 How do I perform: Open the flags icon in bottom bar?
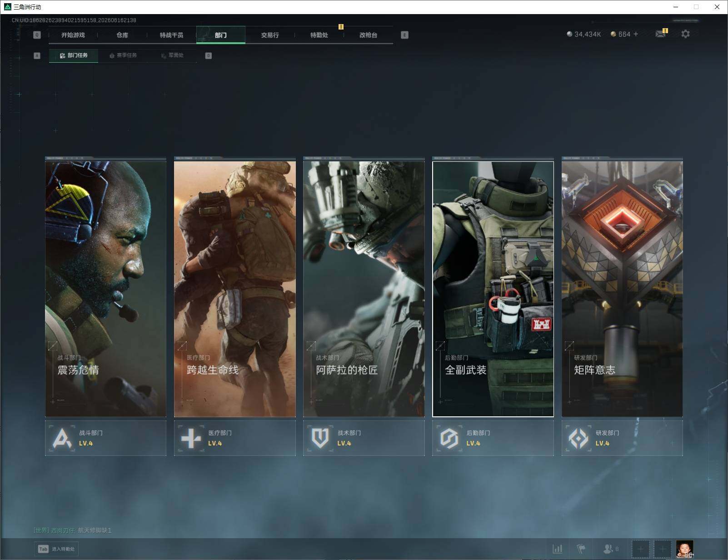581,549
